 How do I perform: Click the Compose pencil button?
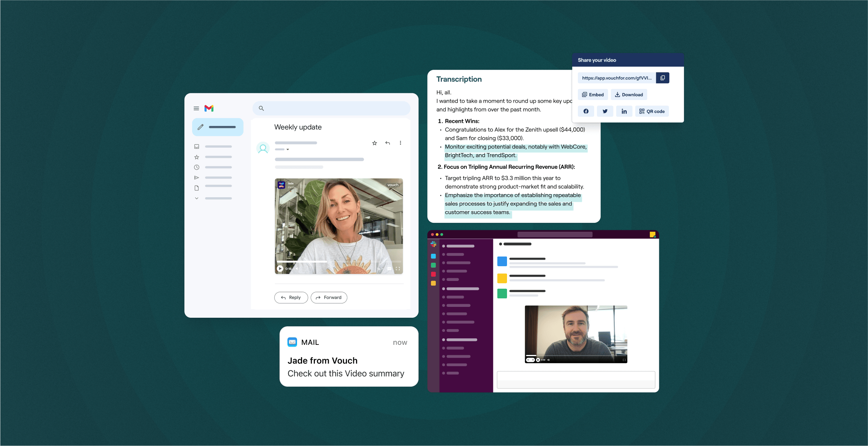pos(218,127)
